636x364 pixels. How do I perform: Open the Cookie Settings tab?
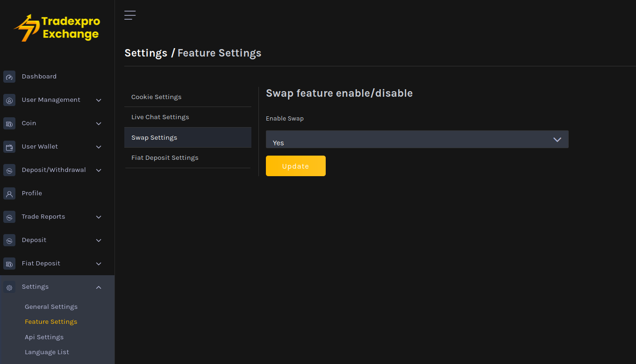pos(157,97)
